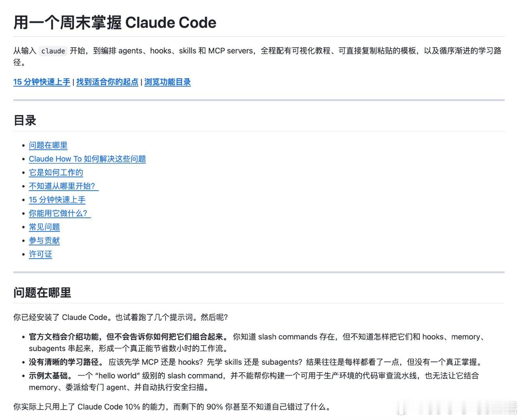This screenshot has height=420, width=522.
Task: Click the "问题在哪里" section heading
Action: pos(42,293)
